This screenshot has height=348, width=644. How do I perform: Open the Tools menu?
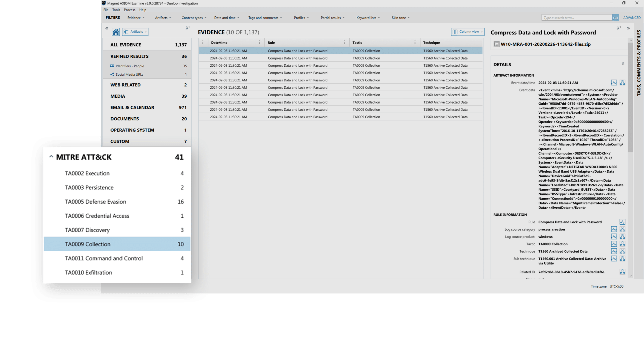[x=116, y=10]
